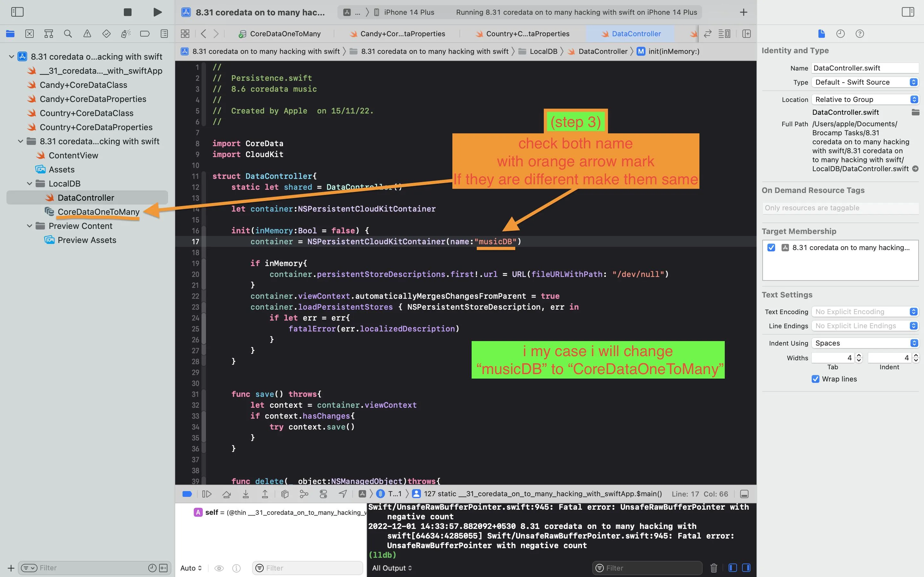Open the Issue navigator warning icon
Image resolution: width=924 pixels, height=577 pixels.
pyautogui.click(x=87, y=34)
